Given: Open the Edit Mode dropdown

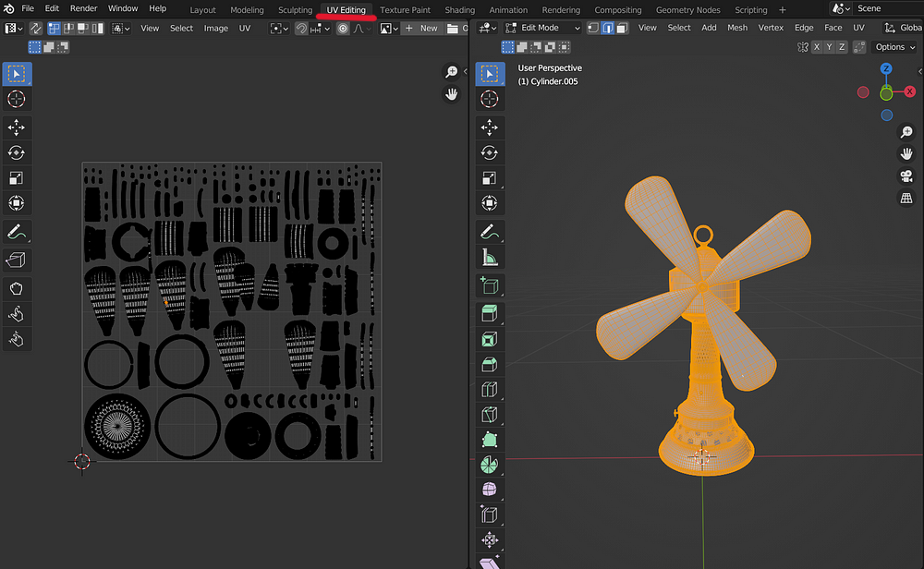Looking at the screenshot, I should [543, 28].
